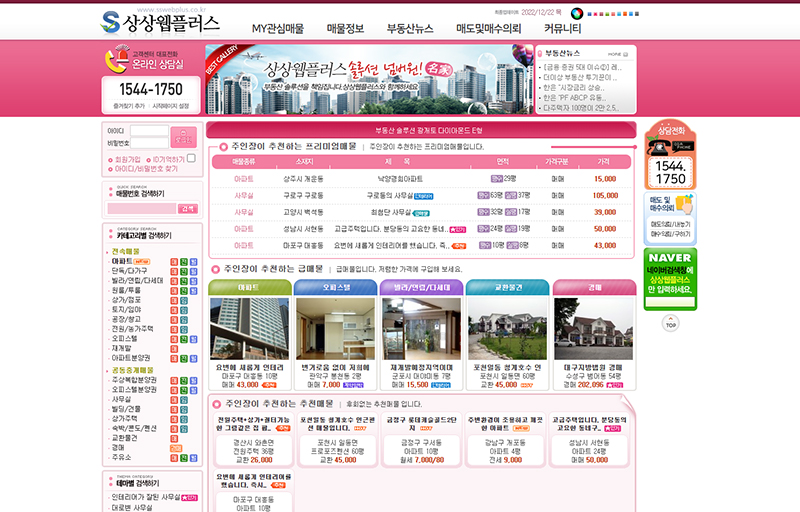Click the 상담전화 1544-1750 telephone banner

coord(670,155)
